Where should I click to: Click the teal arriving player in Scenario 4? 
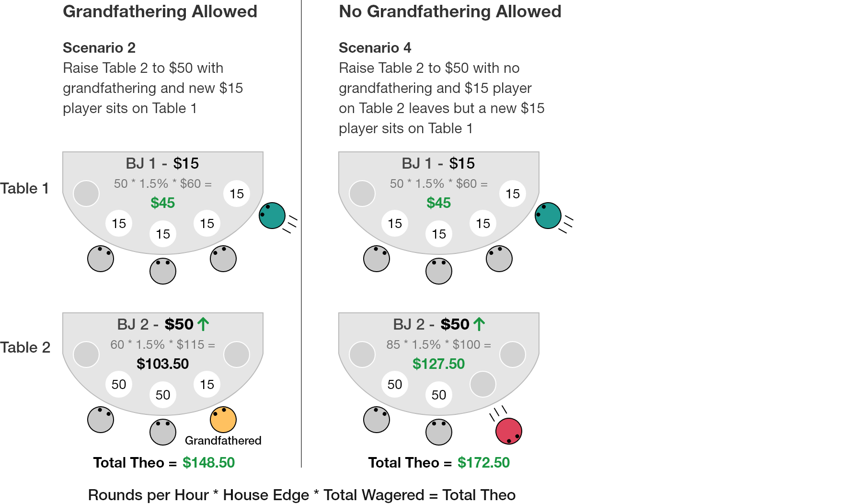(548, 216)
